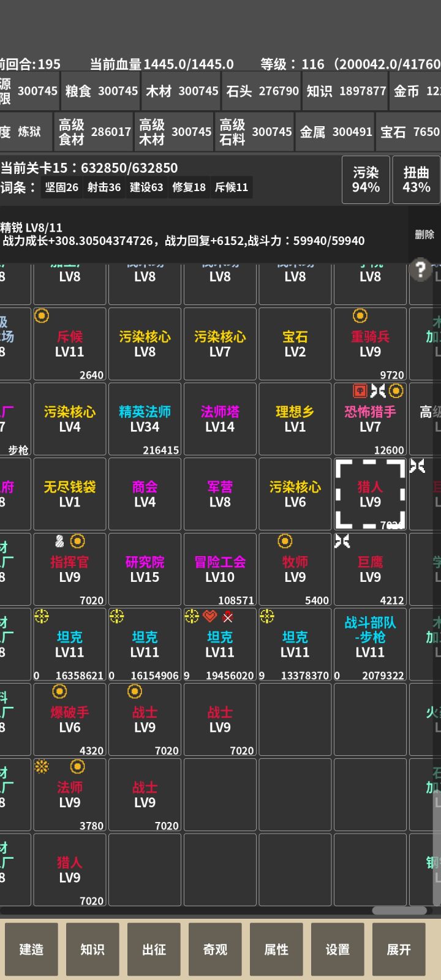
Task: Click the circle badge on 重骑兵 tile
Action: click(360, 316)
